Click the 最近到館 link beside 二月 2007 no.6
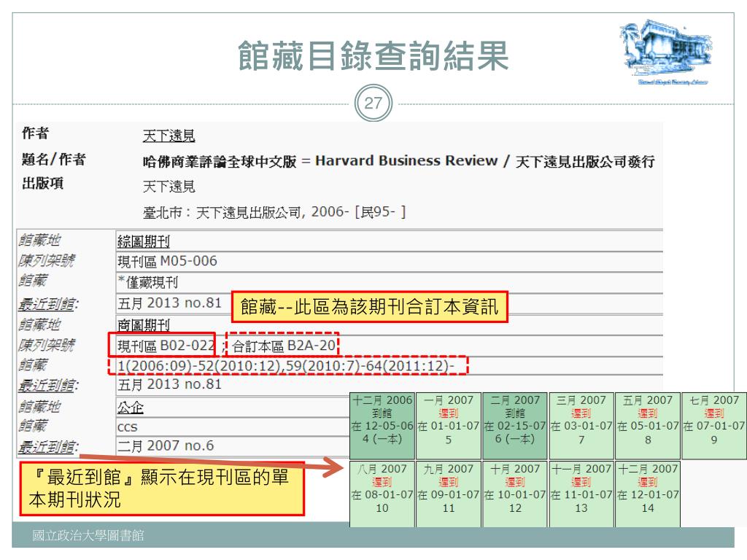The width and height of the screenshot is (747, 560). 48,446
